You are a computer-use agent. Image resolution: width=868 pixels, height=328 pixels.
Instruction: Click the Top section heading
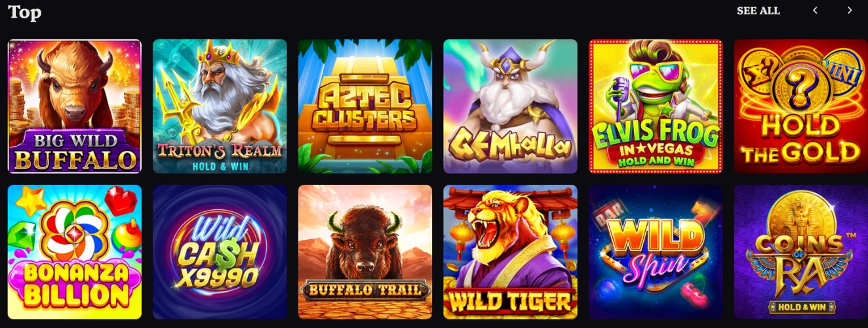[25, 12]
